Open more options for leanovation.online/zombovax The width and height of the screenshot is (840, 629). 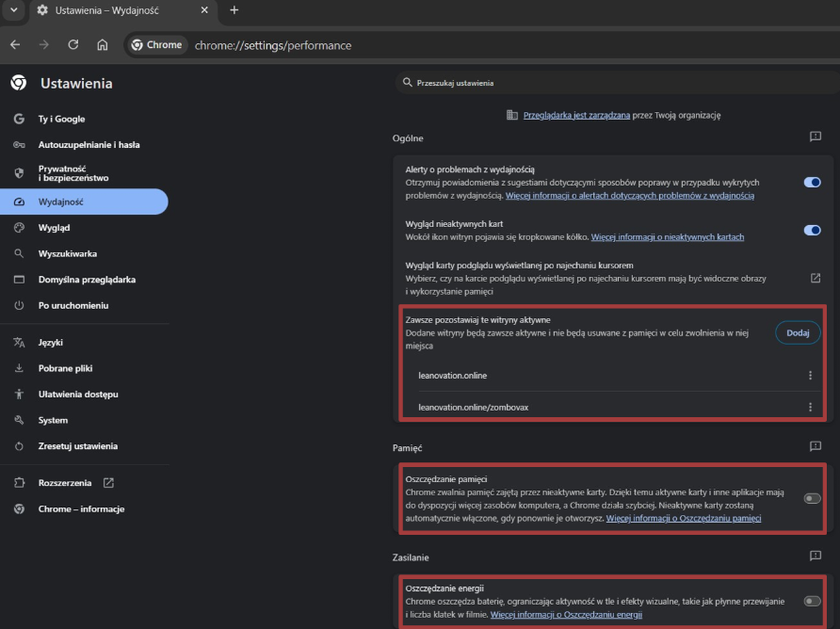point(810,407)
